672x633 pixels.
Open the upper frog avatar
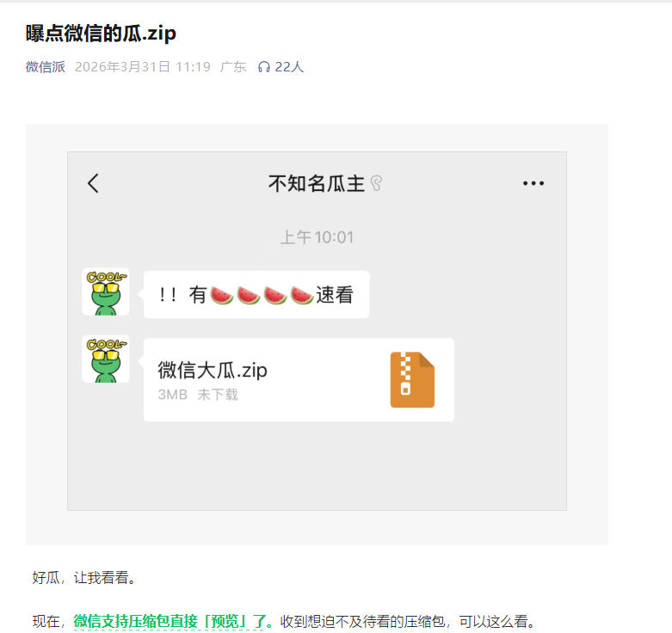point(106,292)
